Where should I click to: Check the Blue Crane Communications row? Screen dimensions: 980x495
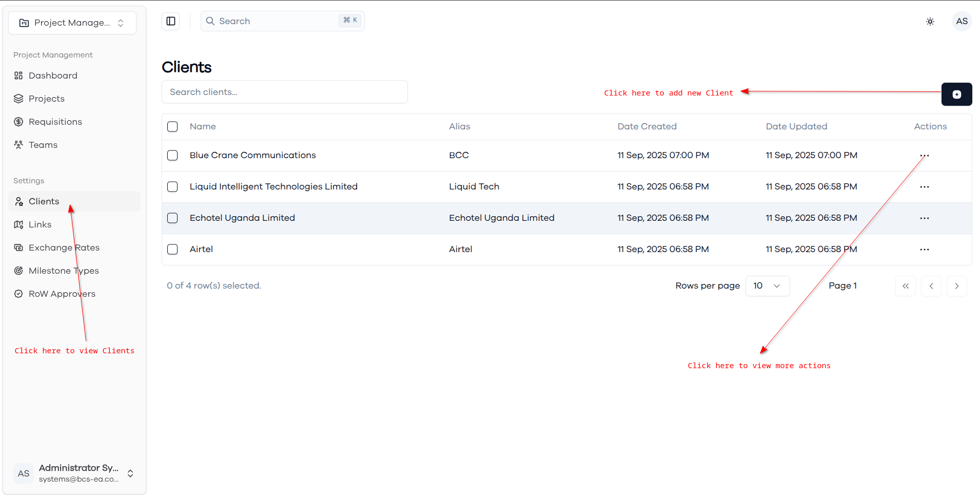tap(172, 155)
